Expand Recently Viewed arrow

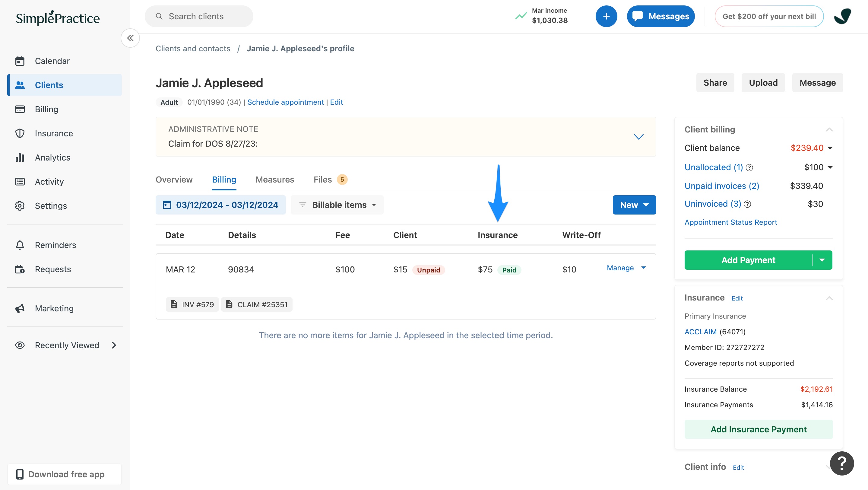[114, 345]
